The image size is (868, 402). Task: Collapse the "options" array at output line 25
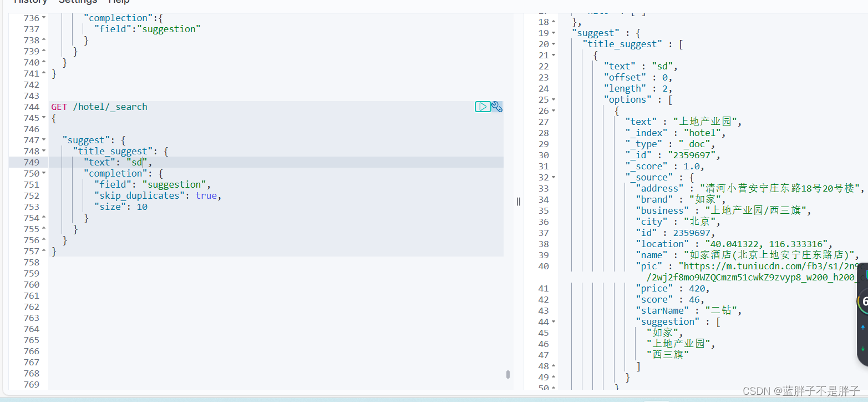(554, 99)
